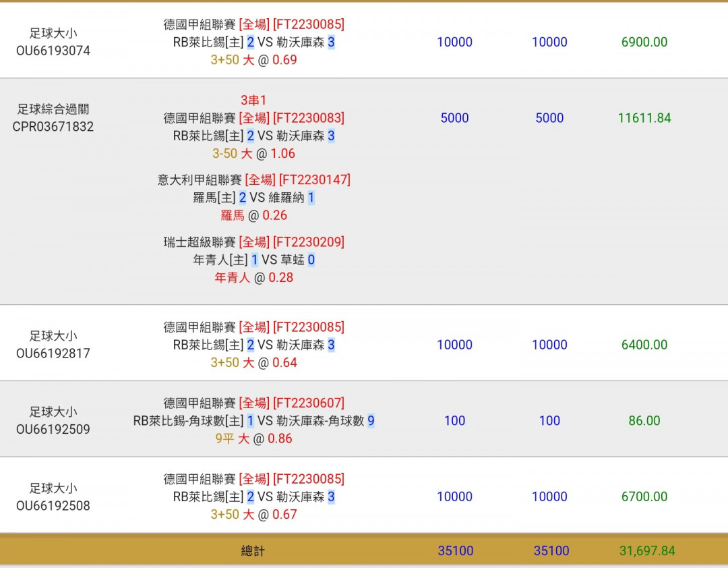Click the corner-kick match line 角球數
Viewport: 728px width, 568px height.
253,421
